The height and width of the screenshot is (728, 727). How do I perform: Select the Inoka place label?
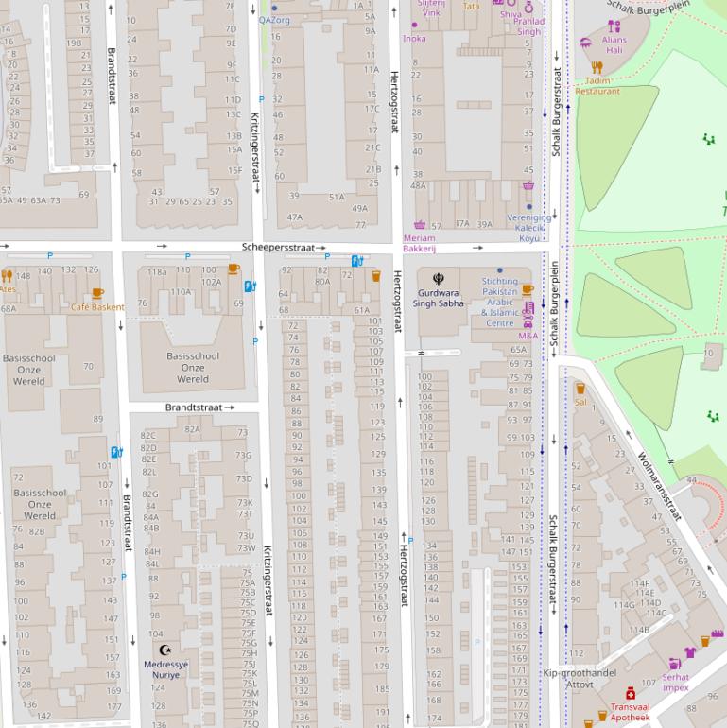click(x=414, y=39)
